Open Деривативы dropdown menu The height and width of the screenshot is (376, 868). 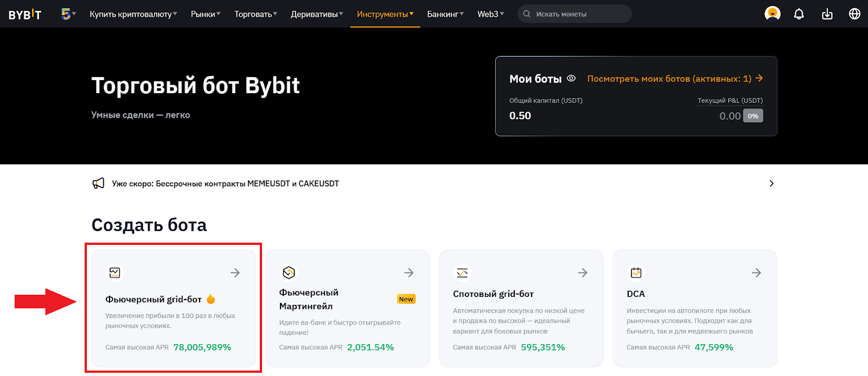click(x=317, y=14)
